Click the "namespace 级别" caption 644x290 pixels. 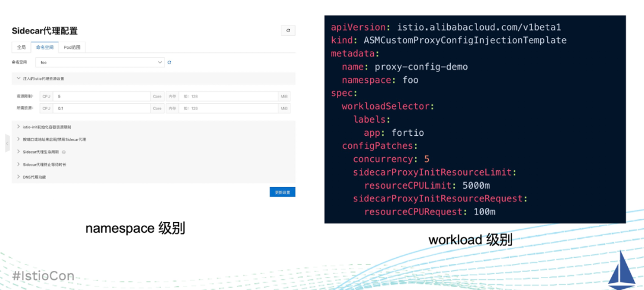click(x=135, y=229)
